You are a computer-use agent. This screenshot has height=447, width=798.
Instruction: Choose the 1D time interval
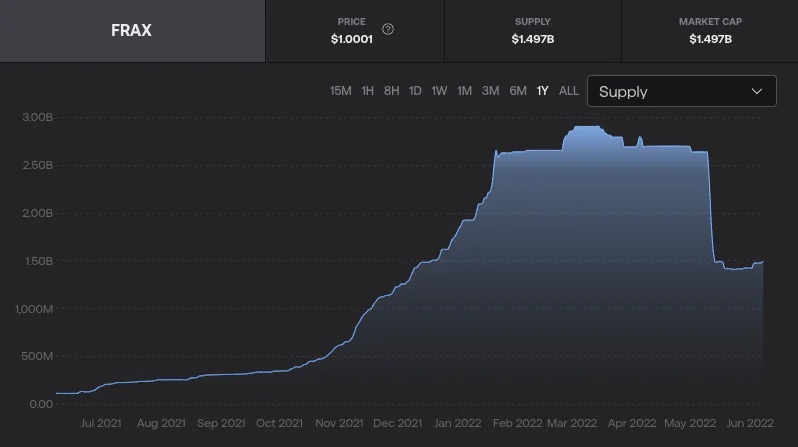point(415,91)
